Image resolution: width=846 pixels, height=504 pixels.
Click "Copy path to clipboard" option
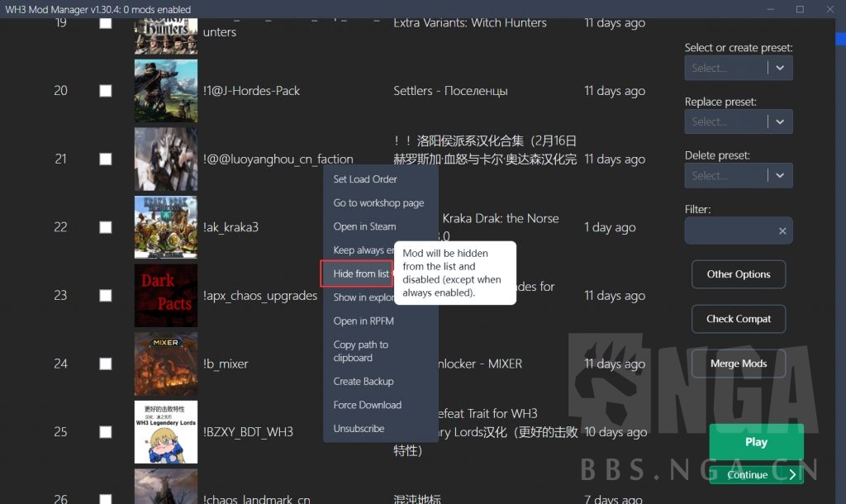pyautogui.click(x=362, y=349)
